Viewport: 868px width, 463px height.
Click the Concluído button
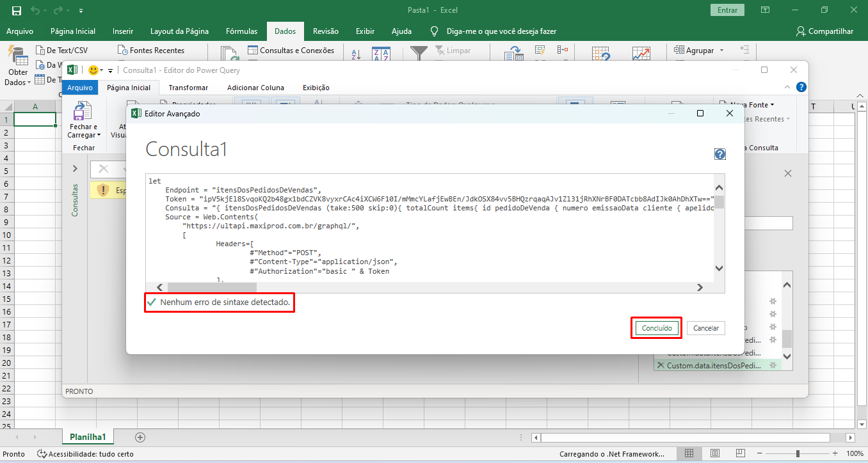pyautogui.click(x=657, y=328)
